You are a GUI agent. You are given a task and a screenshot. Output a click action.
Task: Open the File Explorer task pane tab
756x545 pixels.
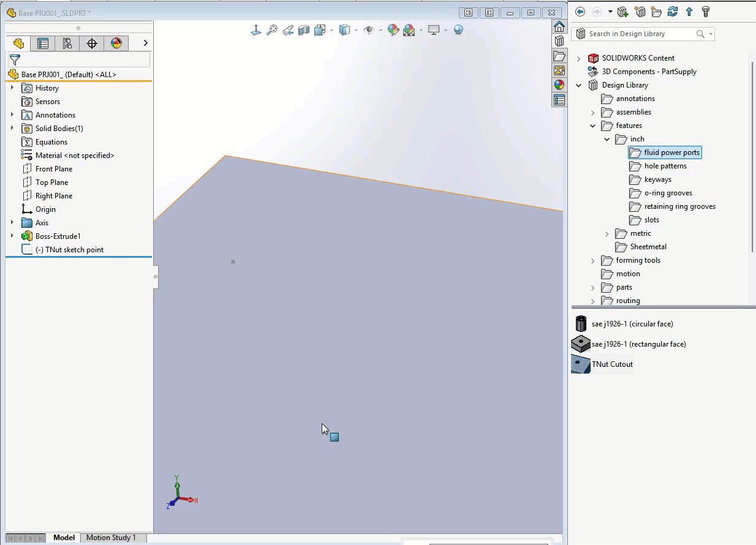coord(559,56)
